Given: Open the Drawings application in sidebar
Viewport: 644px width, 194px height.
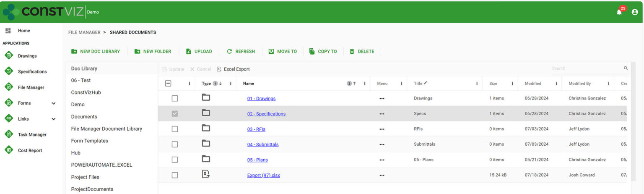Looking at the screenshot, I should tap(9, 56).
